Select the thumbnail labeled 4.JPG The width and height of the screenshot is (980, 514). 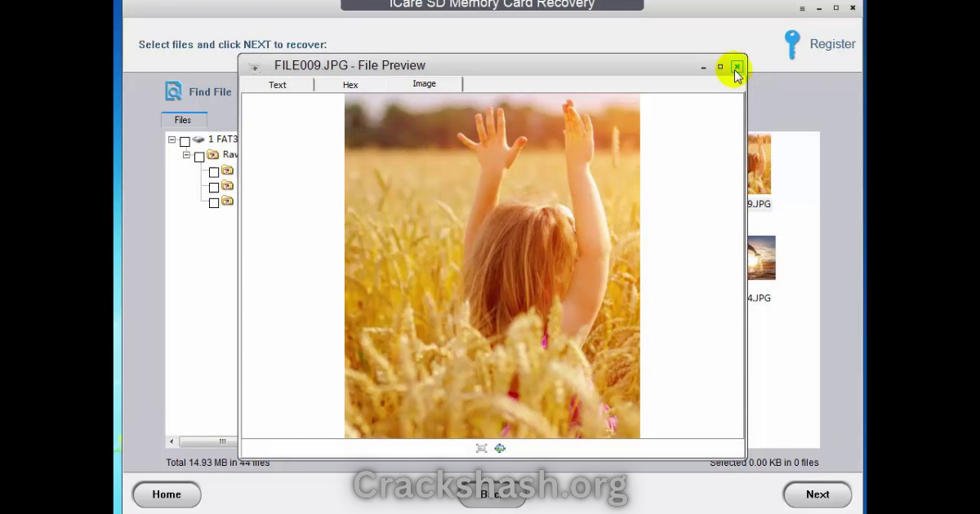tap(761, 257)
